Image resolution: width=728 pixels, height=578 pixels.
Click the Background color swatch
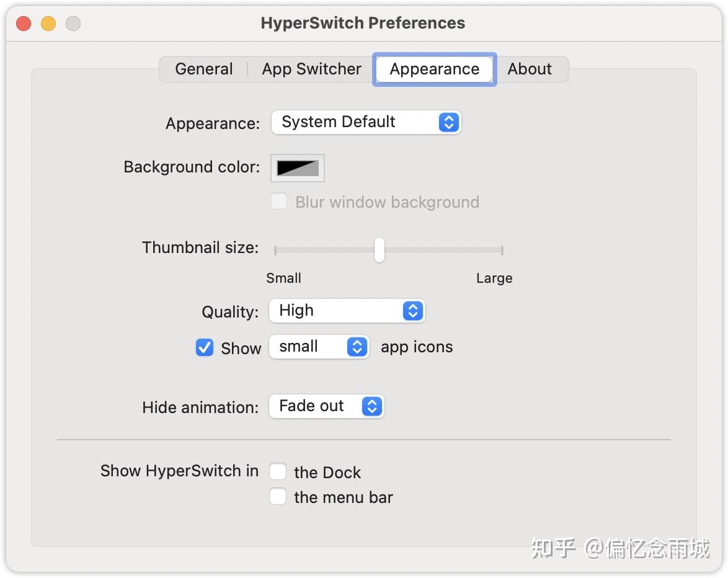[298, 167]
